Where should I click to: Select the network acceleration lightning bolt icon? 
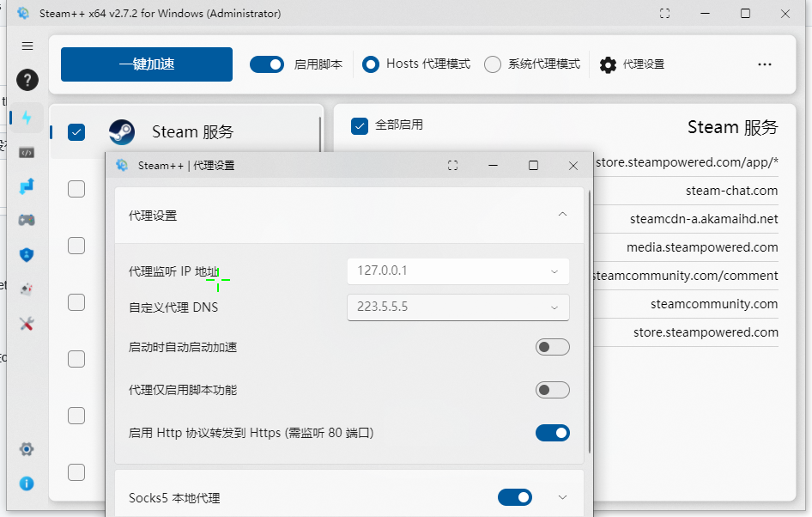coord(27,119)
